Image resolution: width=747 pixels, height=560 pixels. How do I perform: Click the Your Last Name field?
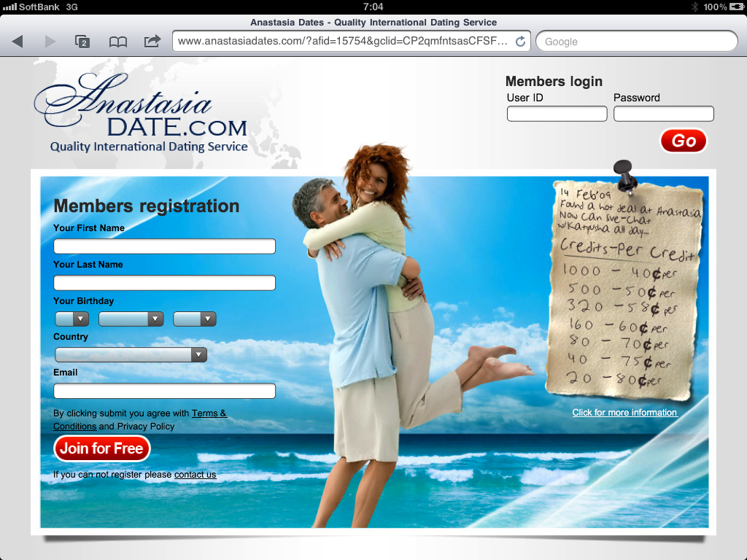pyautogui.click(x=164, y=283)
